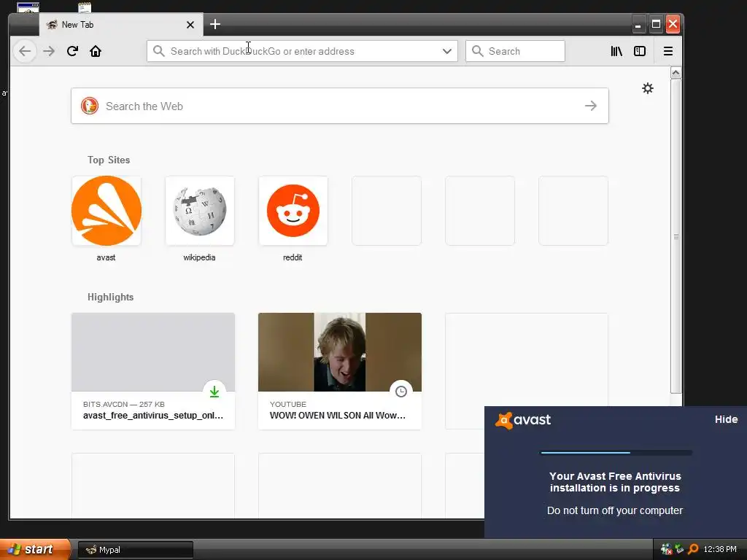Open the avast top site tile
Image resolution: width=747 pixels, height=560 pixels.
(x=107, y=211)
